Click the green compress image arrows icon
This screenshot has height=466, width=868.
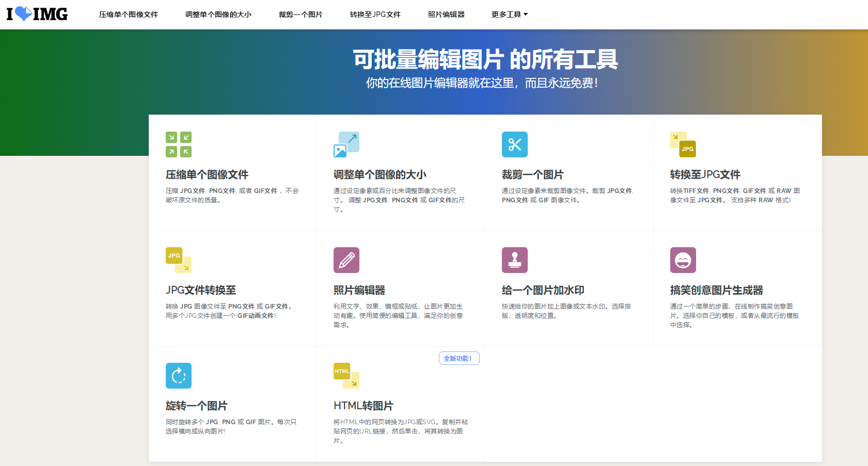click(178, 144)
